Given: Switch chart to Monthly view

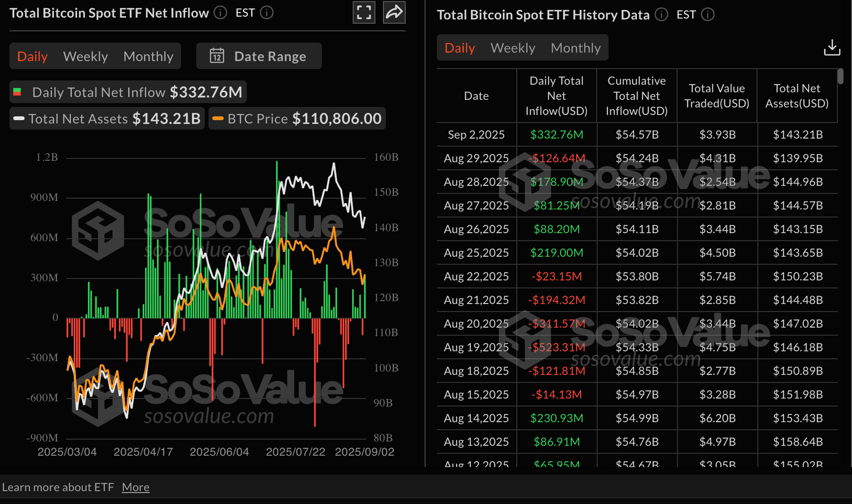Looking at the screenshot, I should [x=148, y=56].
